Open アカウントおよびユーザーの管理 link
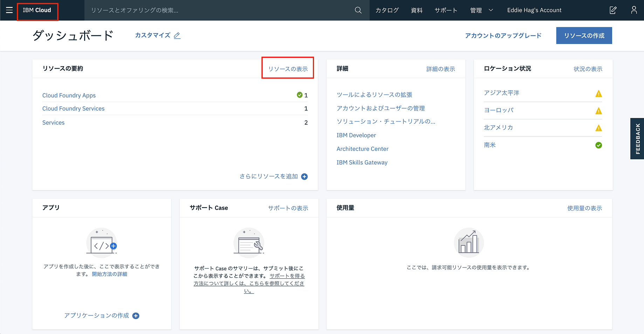This screenshot has width=644, height=334. [381, 108]
